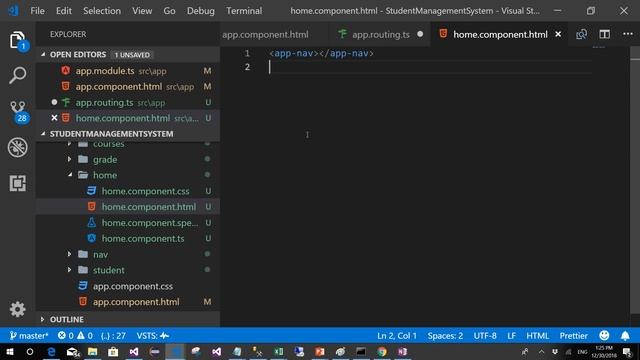Open Cortana search circle on taskbar
Screen dimensions: 640x360
(x=30, y=351)
